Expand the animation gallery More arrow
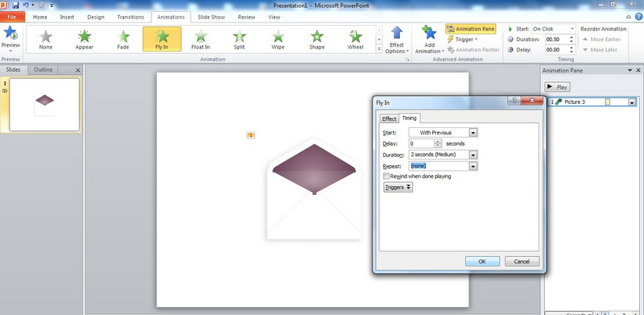Screen dimensions: 644x315 tap(378, 49)
